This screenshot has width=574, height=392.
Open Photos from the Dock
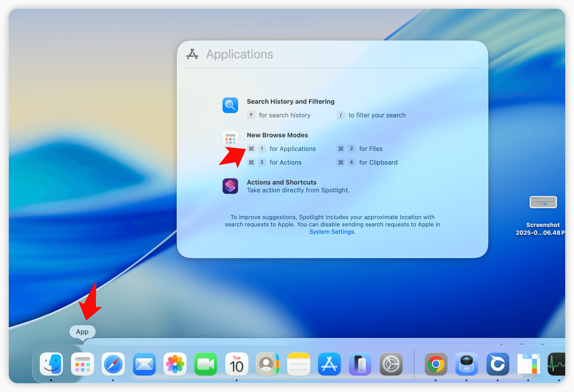pyautogui.click(x=175, y=364)
